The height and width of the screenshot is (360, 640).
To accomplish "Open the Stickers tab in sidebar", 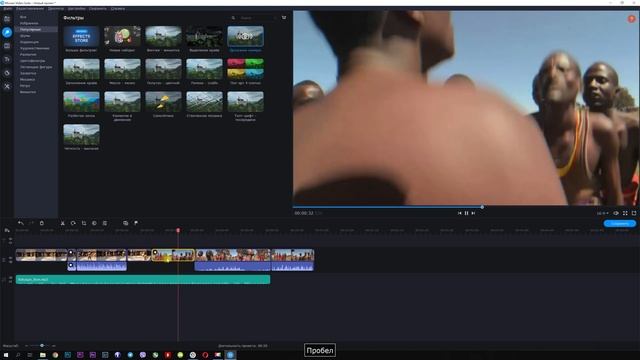I will (7, 73).
